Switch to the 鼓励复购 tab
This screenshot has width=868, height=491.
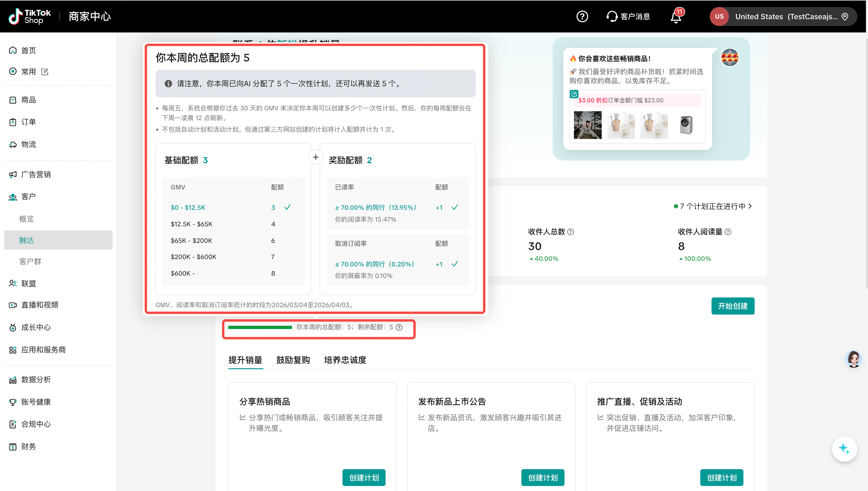[x=293, y=360]
